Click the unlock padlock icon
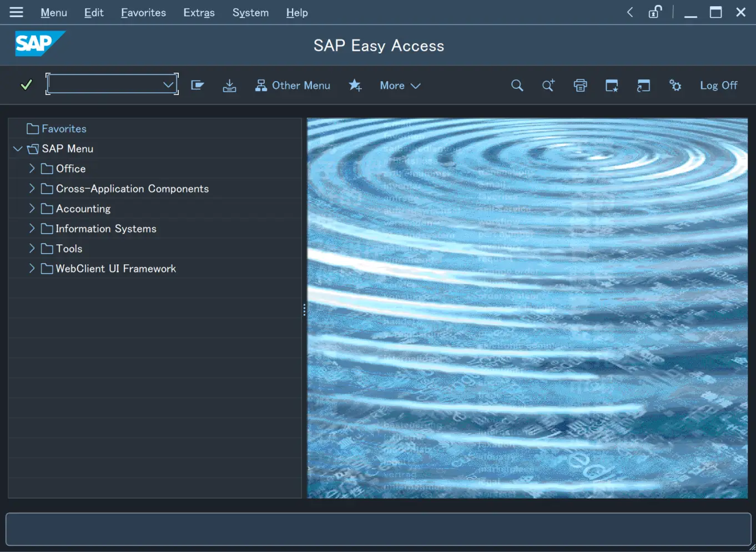Screen dimensions: 756x552 coord(655,12)
